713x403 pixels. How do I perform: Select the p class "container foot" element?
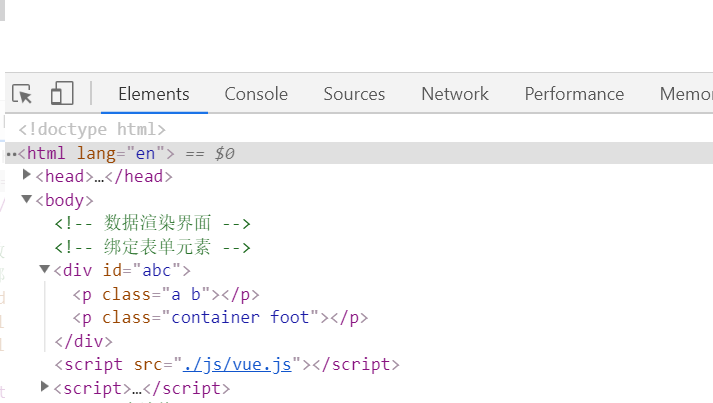coord(220,318)
